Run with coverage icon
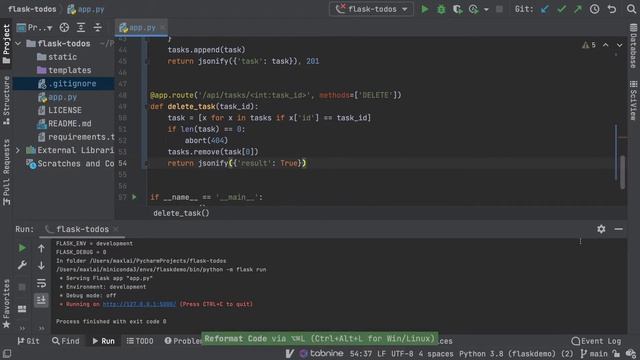Screen dimensions: 640x360 [x=458, y=9]
